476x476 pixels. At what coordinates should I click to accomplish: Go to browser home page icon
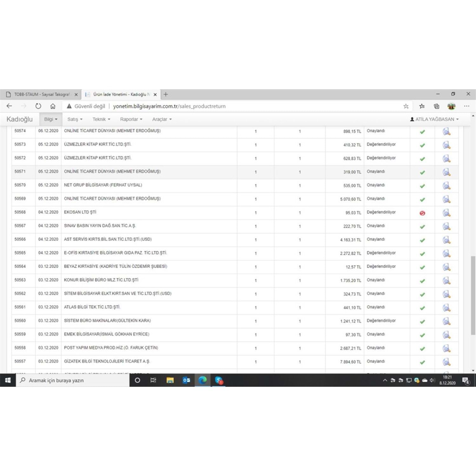pyautogui.click(x=53, y=106)
